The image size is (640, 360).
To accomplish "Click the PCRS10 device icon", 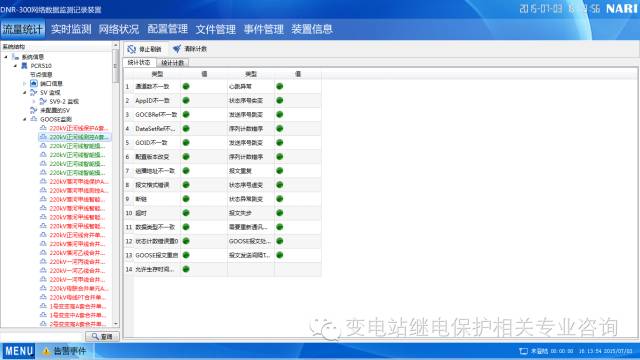I will coord(24,66).
